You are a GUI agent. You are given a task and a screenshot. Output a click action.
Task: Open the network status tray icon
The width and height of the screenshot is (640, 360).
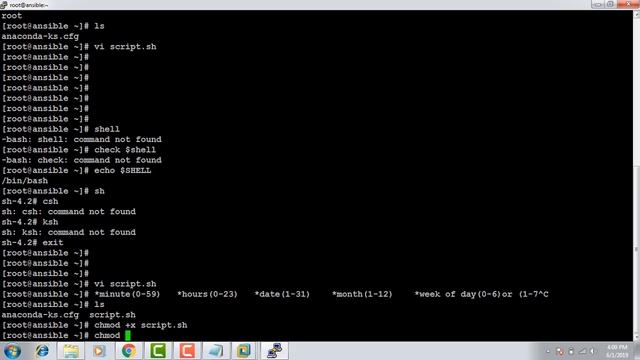(x=582, y=351)
